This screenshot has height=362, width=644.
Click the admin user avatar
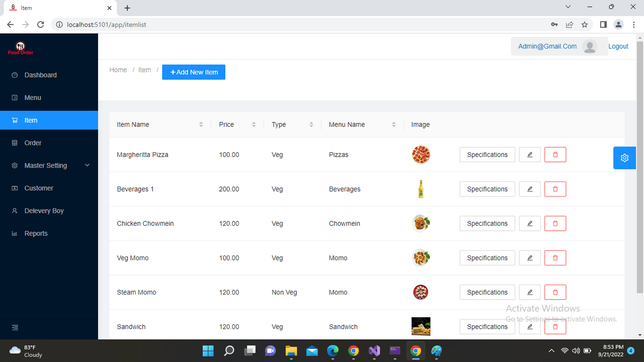pyautogui.click(x=590, y=46)
